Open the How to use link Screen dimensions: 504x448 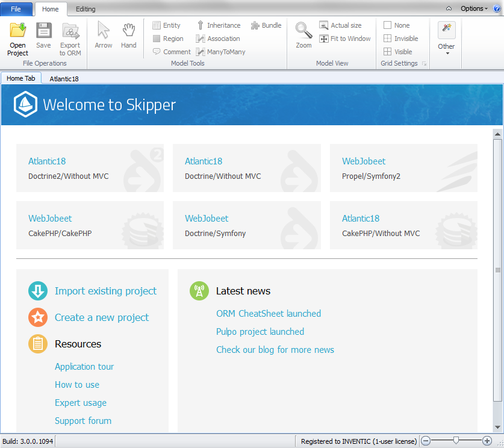coord(77,385)
